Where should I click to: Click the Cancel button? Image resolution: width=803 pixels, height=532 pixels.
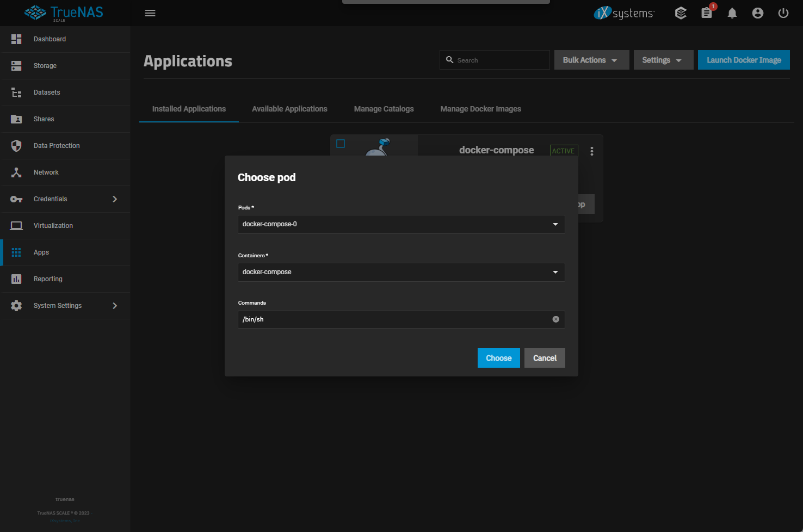pyautogui.click(x=545, y=358)
